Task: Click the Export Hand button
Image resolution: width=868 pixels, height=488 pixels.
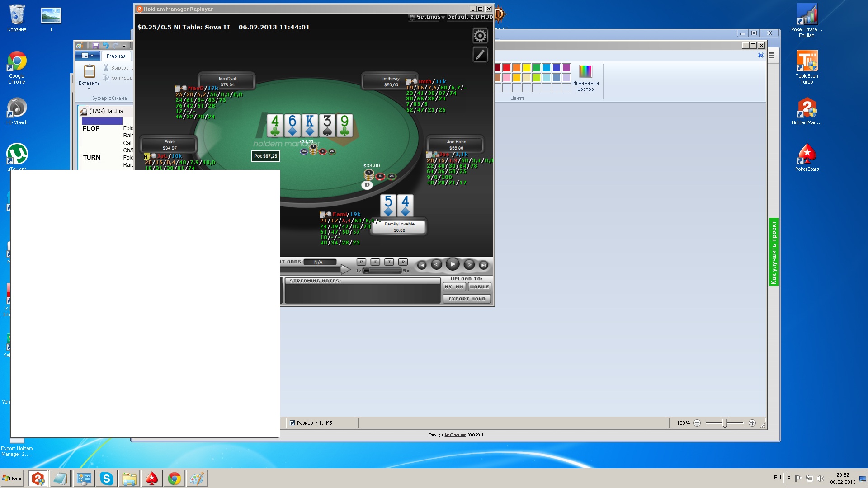Action: tap(467, 299)
